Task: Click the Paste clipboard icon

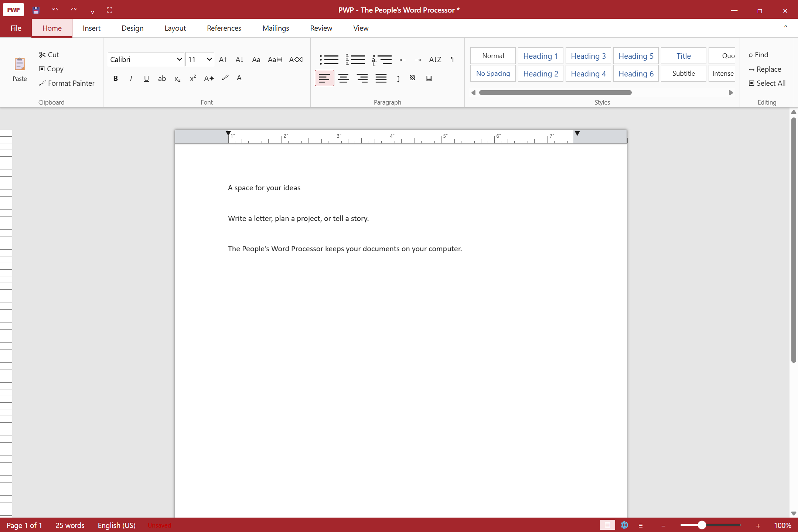Action: (x=20, y=64)
